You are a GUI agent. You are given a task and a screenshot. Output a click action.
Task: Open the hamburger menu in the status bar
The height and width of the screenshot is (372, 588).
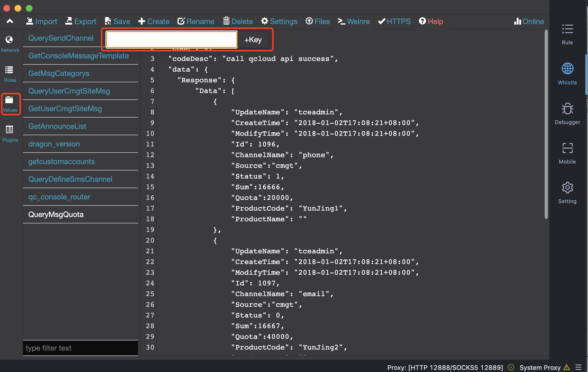click(578, 367)
